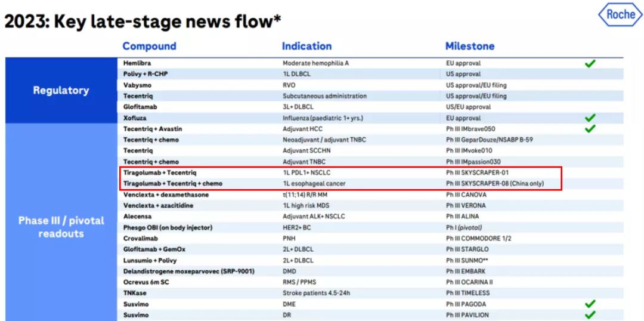This screenshot has width=644, height=321.
Task: Click the Phase III / pivotal readouts label
Action: (61, 227)
